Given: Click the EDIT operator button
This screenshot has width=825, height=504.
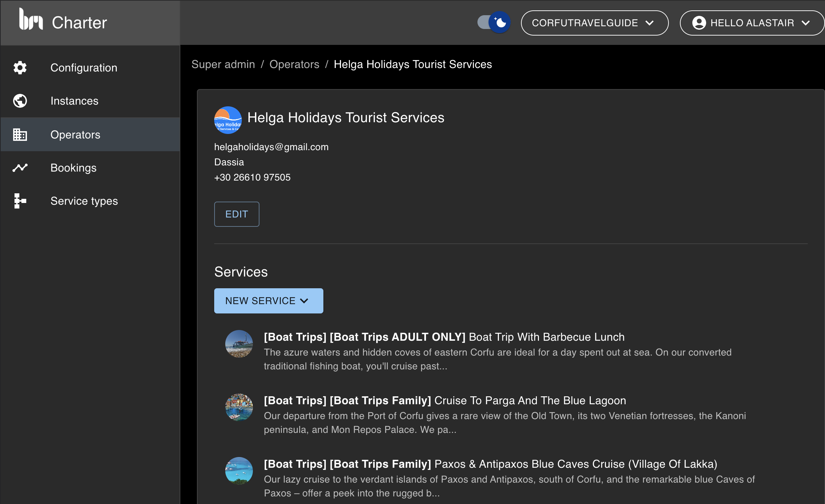Looking at the screenshot, I should 237,214.
